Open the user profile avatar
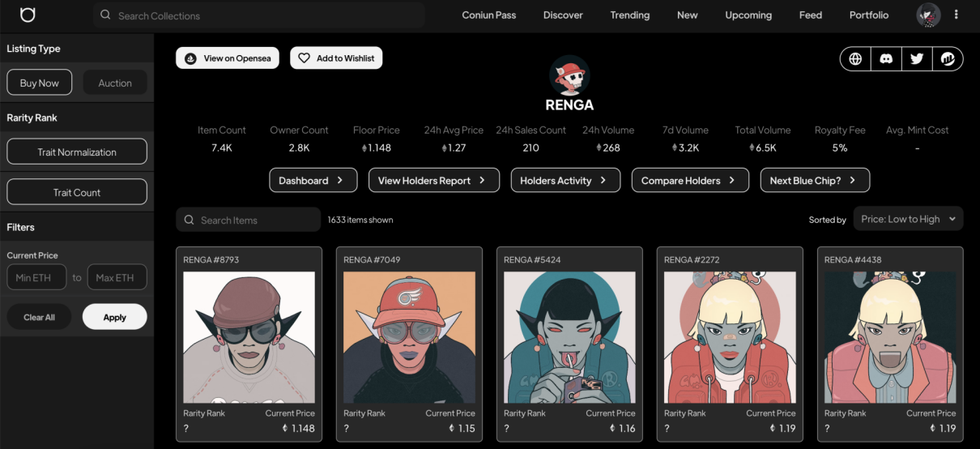Screen dimensions: 980x449 coord(928,15)
